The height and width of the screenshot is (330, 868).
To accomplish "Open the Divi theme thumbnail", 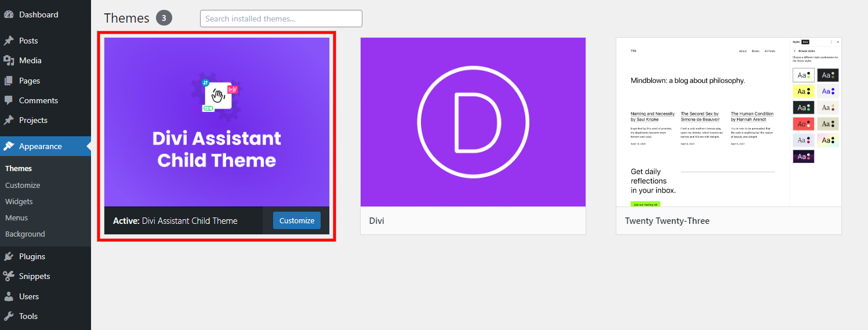I will point(473,122).
